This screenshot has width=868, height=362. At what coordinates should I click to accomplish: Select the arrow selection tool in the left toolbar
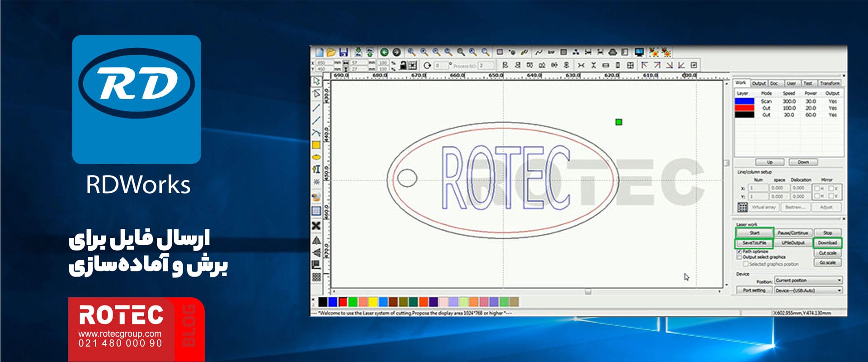pyautogui.click(x=316, y=81)
